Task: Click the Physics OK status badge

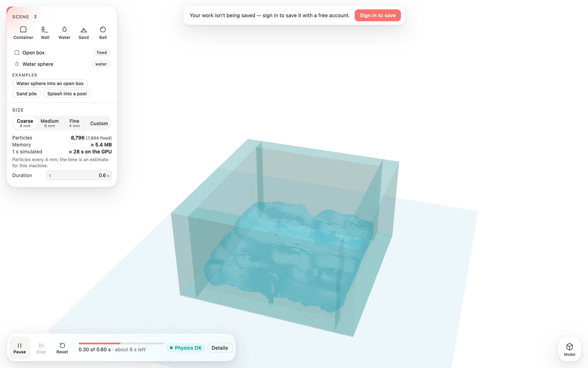Action: (186, 348)
